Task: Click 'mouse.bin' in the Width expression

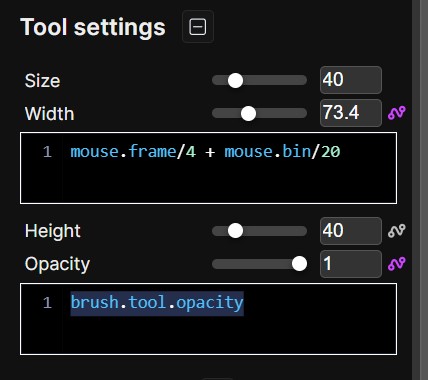Action: point(268,152)
